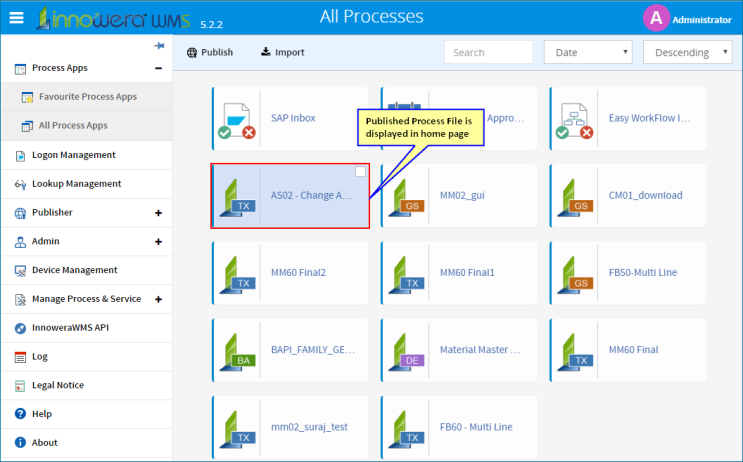Viewport: 743px width, 462px height.
Task: Open Device Management menu item
Action: pyautogui.click(x=87, y=271)
